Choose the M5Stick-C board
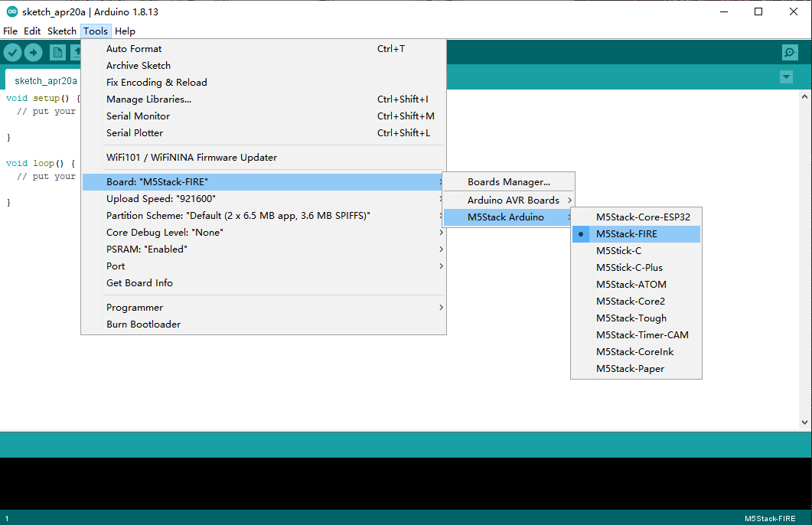Image resolution: width=812 pixels, height=525 pixels. tap(636, 250)
